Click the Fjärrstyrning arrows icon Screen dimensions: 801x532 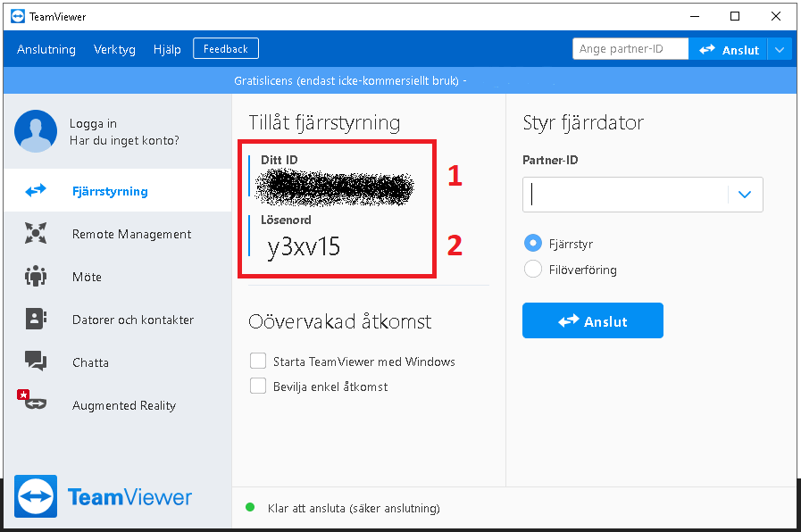[36, 191]
